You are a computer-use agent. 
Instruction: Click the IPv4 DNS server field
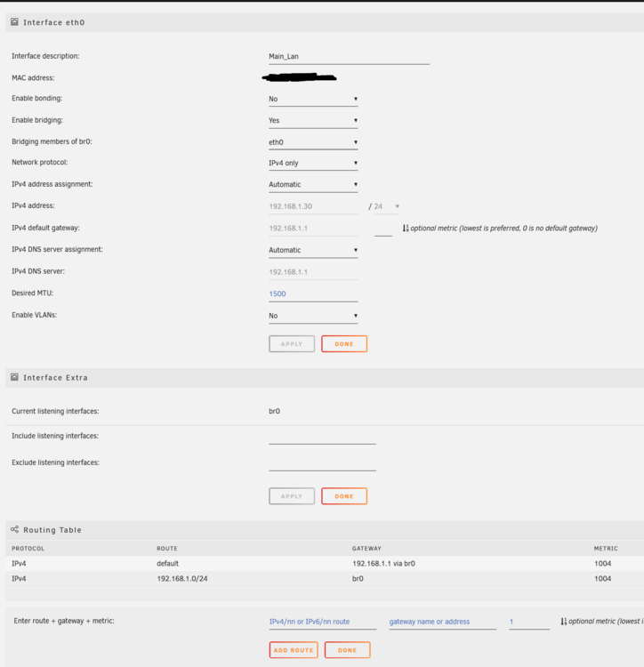point(313,272)
